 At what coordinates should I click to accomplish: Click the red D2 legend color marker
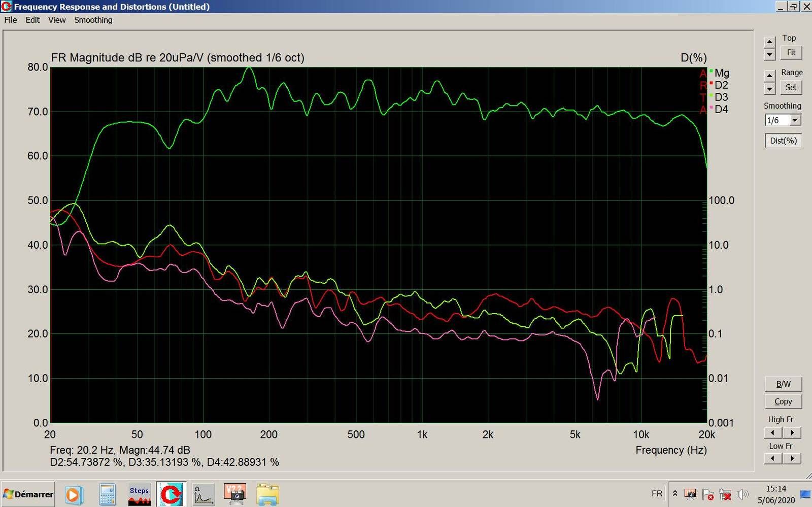pos(711,83)
